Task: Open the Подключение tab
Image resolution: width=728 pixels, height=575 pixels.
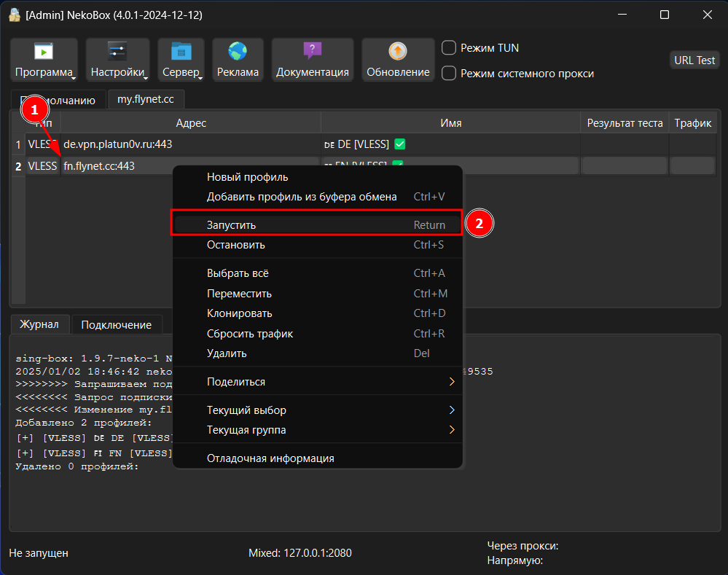Action: (116, 325)
